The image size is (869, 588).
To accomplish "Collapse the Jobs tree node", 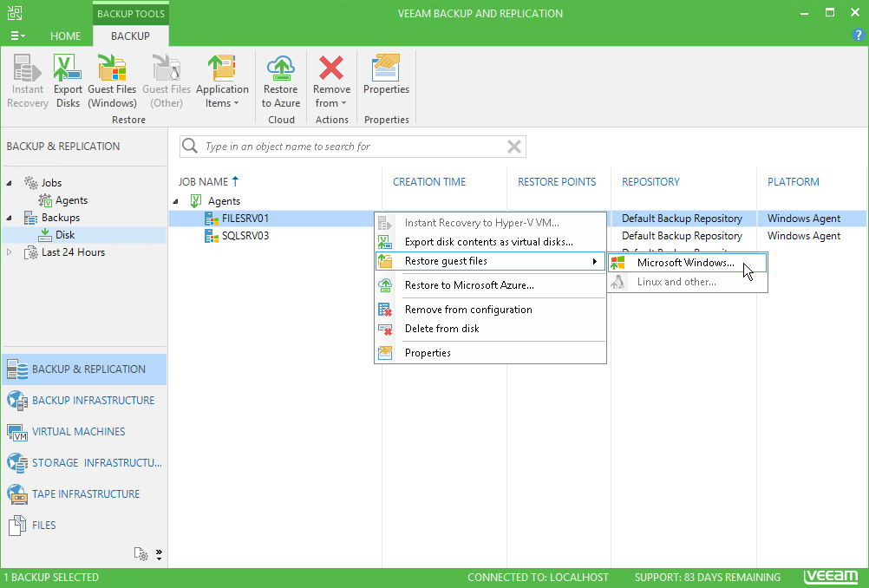I will (x=10, y=183).
